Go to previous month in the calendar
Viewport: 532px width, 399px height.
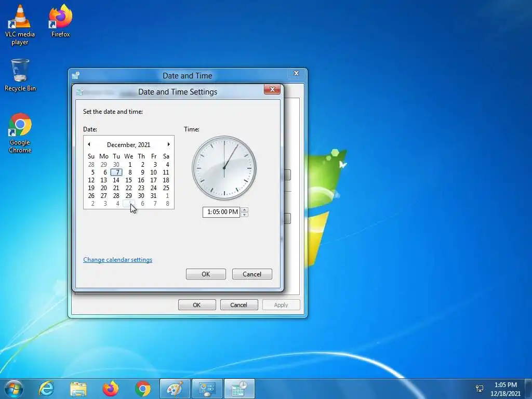[x=89, y=144]
